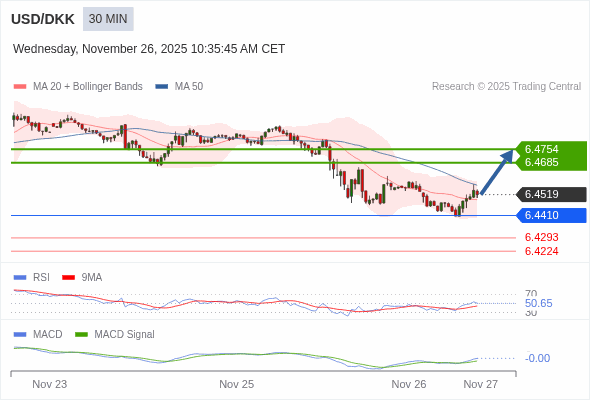Viewport: 590px width, 400px height.
Task: Click the Nov 27 date axis label
Action: (481, 384)
